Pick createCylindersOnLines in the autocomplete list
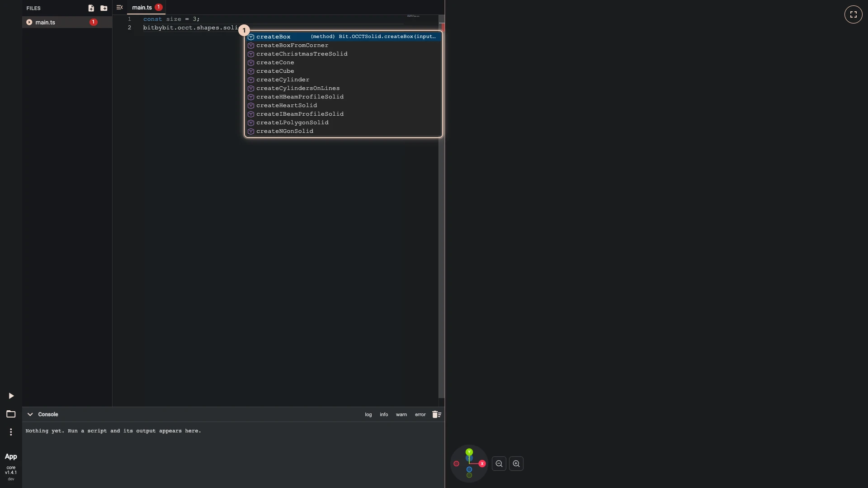The image size is (868, 488). coord(344,88)
